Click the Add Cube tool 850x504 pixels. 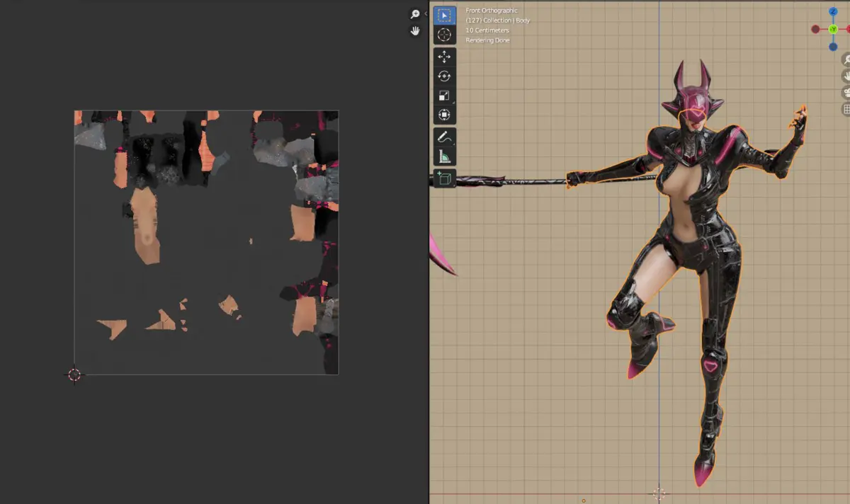[444, 178]
